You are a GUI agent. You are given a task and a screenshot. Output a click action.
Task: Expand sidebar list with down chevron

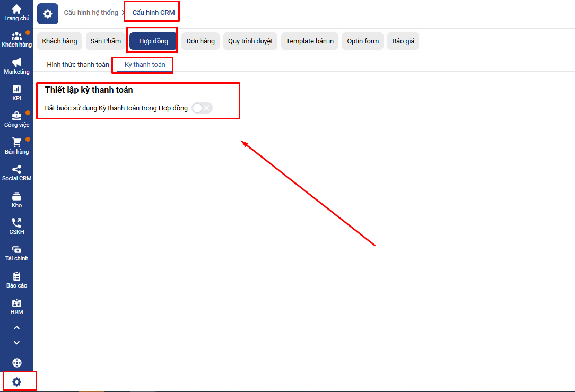pos(16,343)
